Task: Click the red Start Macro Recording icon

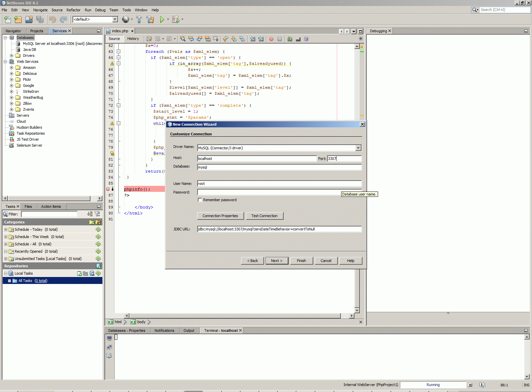Action: pyautogui.click(x=271, y=39)
